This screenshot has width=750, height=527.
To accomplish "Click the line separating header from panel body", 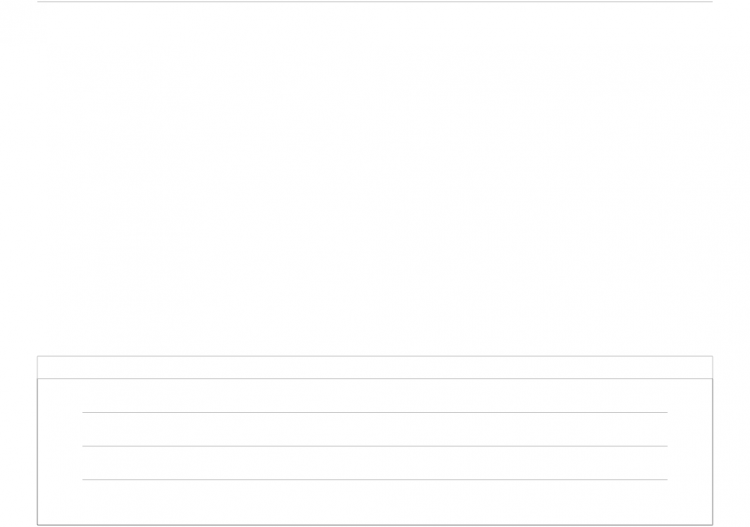I will (x=375, y=378).
